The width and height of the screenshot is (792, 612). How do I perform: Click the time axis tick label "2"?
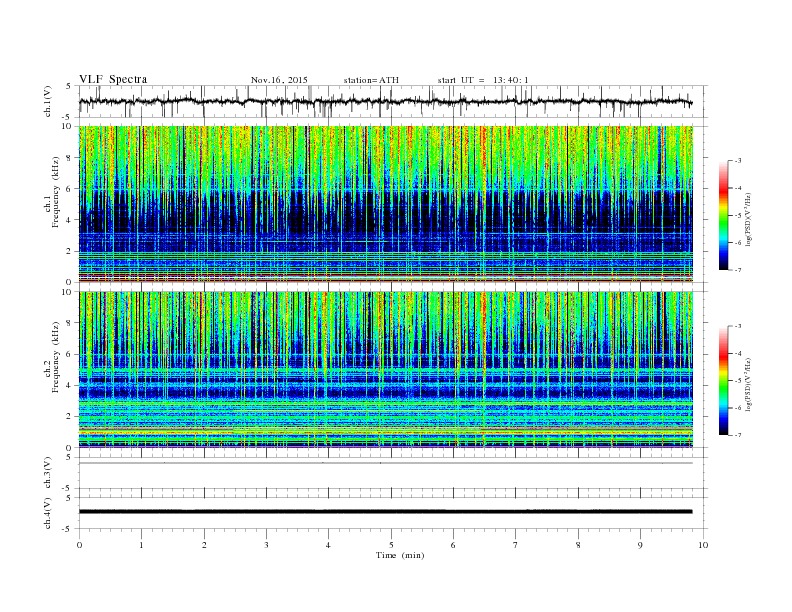(204, 545)
